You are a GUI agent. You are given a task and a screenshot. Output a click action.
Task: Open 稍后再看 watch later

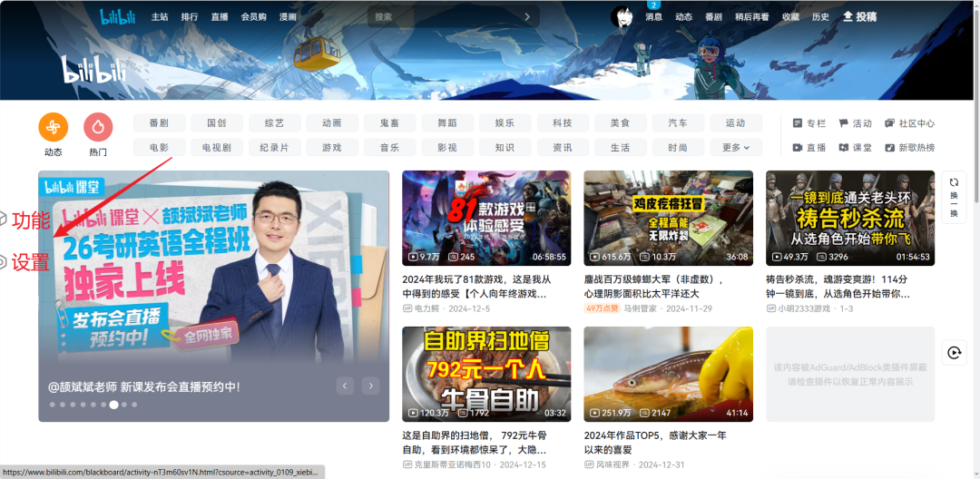pos(752,17)
